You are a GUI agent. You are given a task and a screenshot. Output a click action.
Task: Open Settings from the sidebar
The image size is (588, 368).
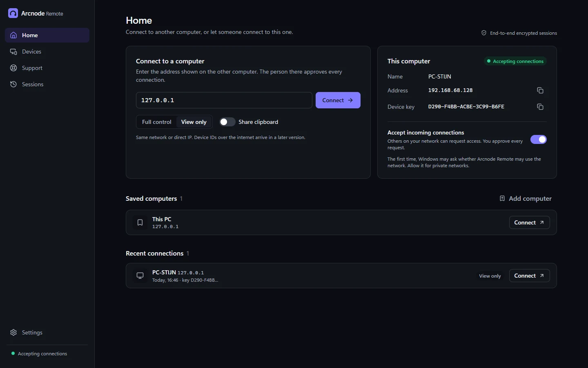pyautogui.click(x=47, y=332)
